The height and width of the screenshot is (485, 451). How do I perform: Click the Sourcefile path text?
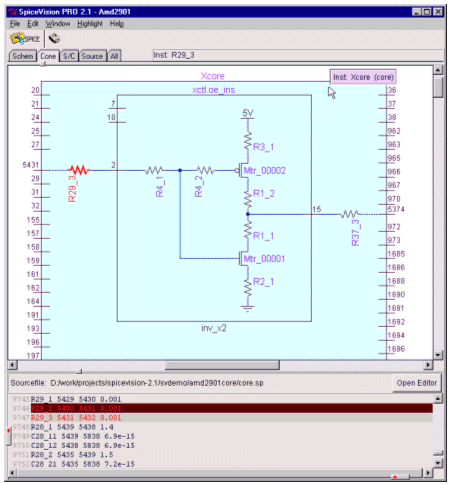(157, 383)
